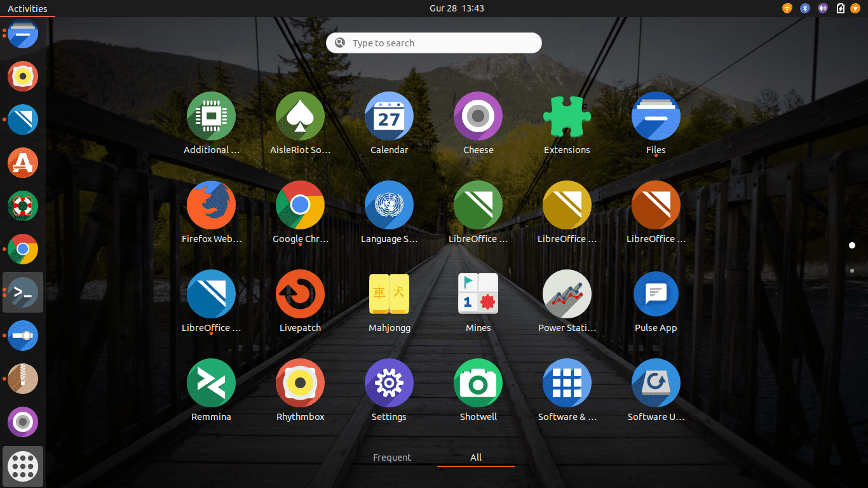868x488 pixels.
Task: Go to the second app page dot
Action: (852, 271)
